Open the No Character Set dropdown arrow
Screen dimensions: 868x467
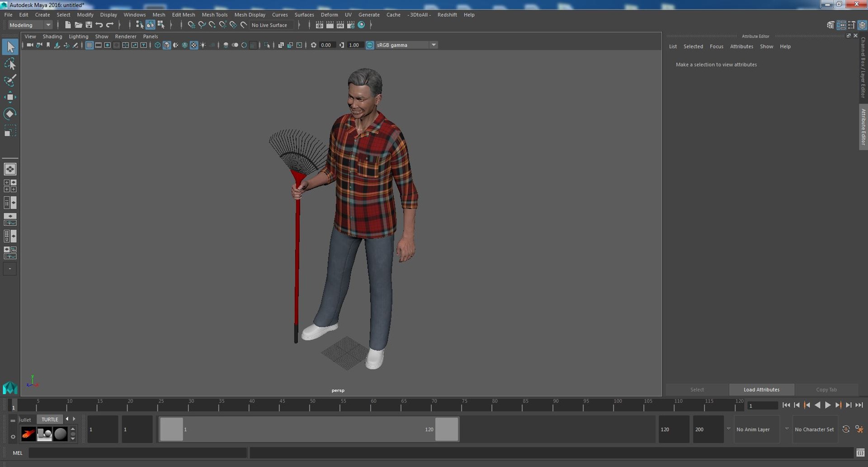[787, 429]
